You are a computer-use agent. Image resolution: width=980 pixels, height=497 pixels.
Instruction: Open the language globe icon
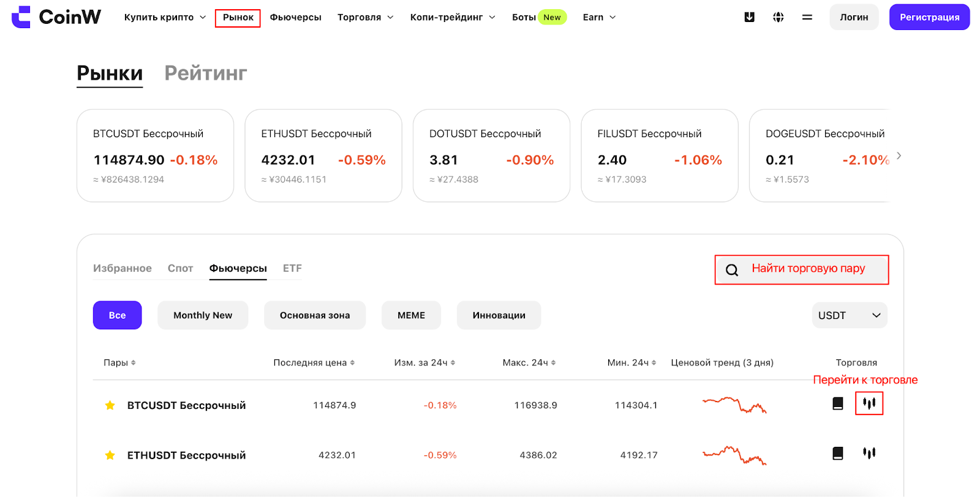tap(778, 17)
